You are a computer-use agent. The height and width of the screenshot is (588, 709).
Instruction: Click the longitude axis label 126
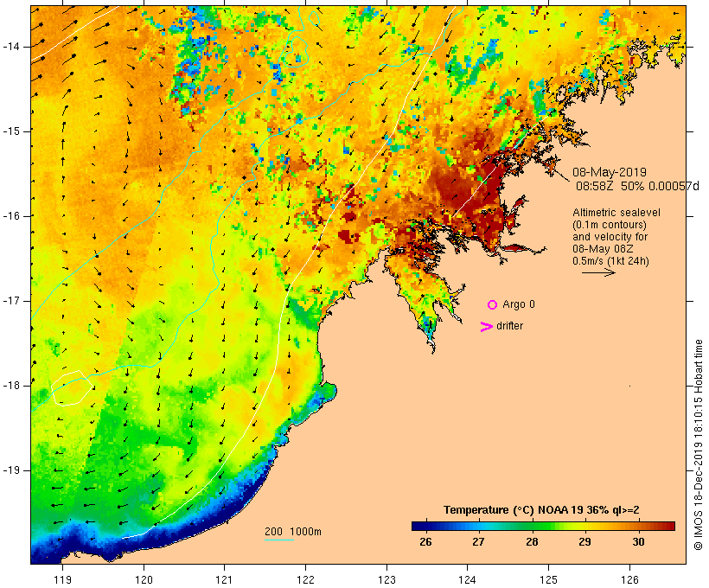click(x=629, y=579)
